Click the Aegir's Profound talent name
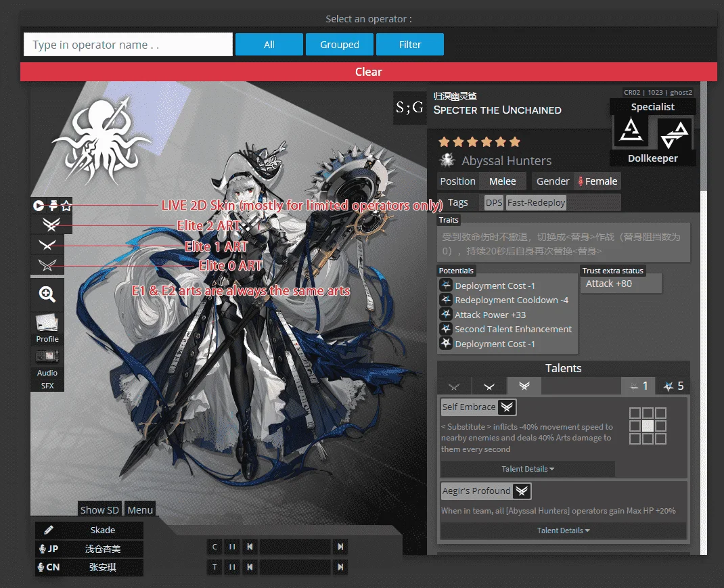 [476, 491]
